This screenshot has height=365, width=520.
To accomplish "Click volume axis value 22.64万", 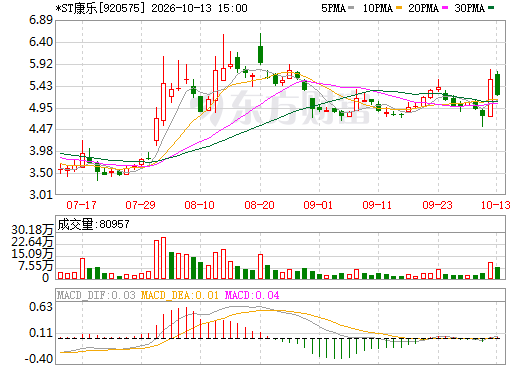I will pos(32,242).
